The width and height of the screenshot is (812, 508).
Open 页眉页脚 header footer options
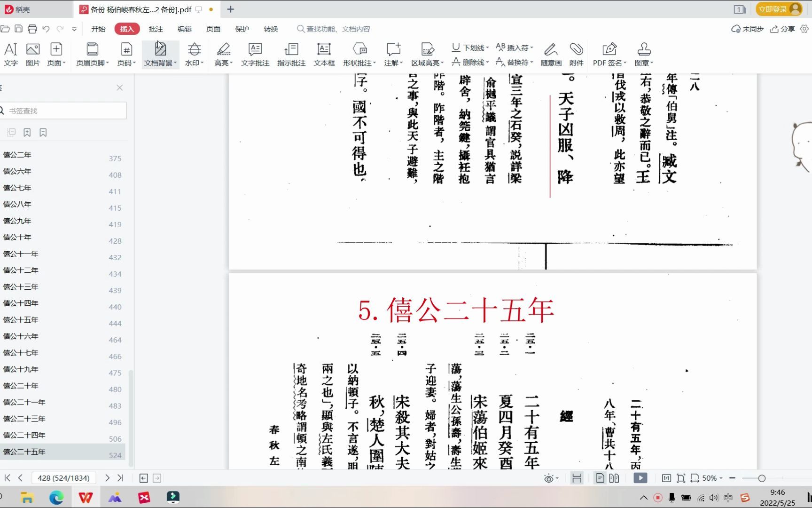point(93,55)
